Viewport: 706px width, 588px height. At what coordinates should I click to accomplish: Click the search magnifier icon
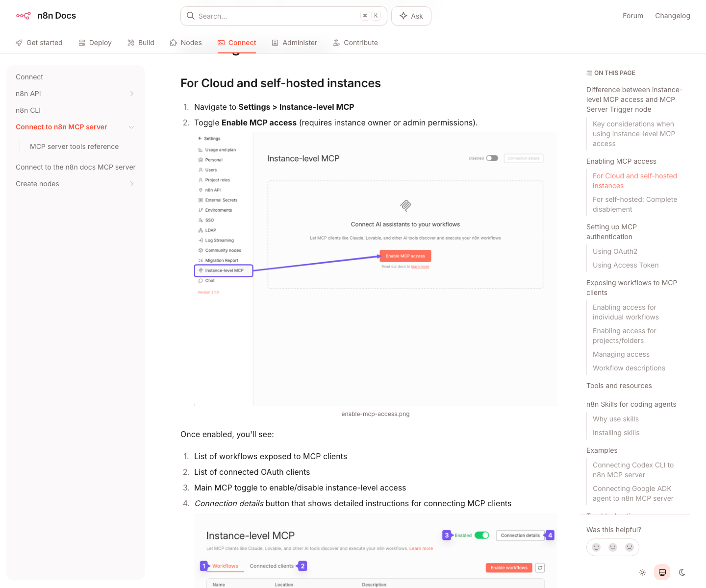[x=191, y=16]
